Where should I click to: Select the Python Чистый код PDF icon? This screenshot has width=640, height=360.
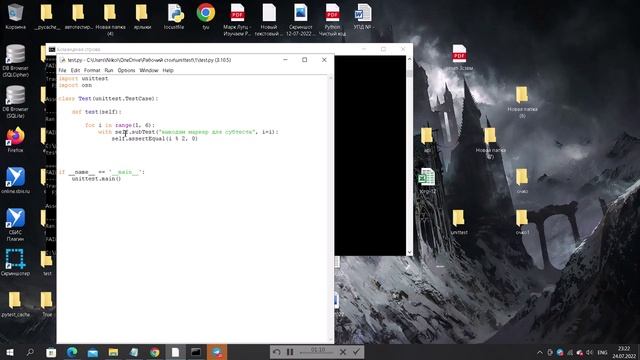[332, 19]
